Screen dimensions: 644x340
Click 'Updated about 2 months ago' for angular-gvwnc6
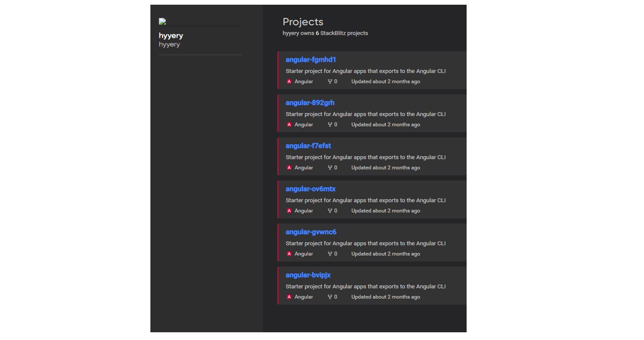pyautogui.click(x=386, y=254)
